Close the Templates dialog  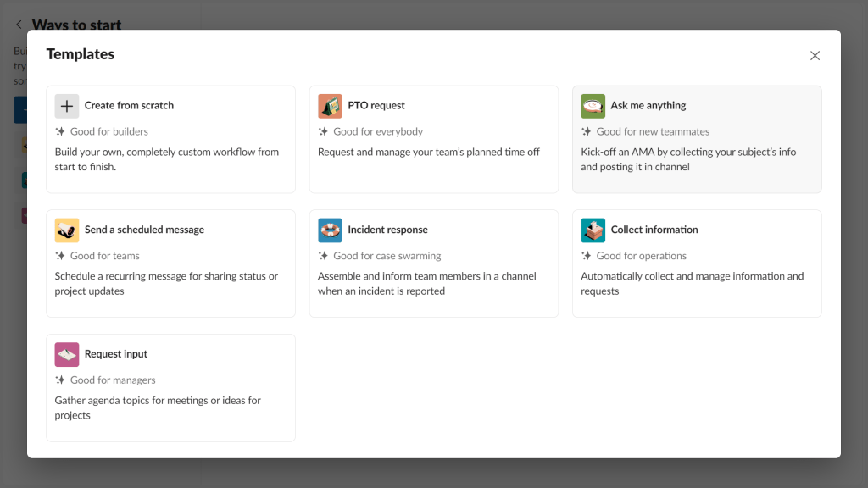815,55
